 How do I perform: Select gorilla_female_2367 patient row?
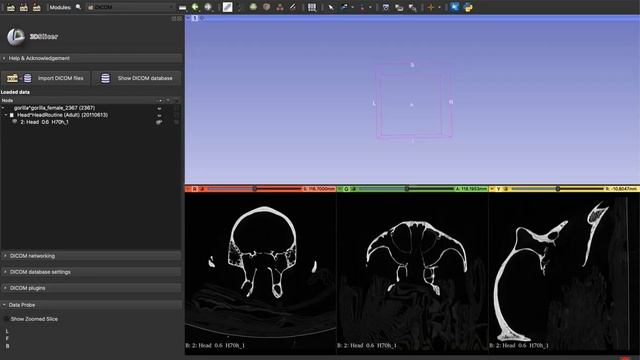point(54,108)
